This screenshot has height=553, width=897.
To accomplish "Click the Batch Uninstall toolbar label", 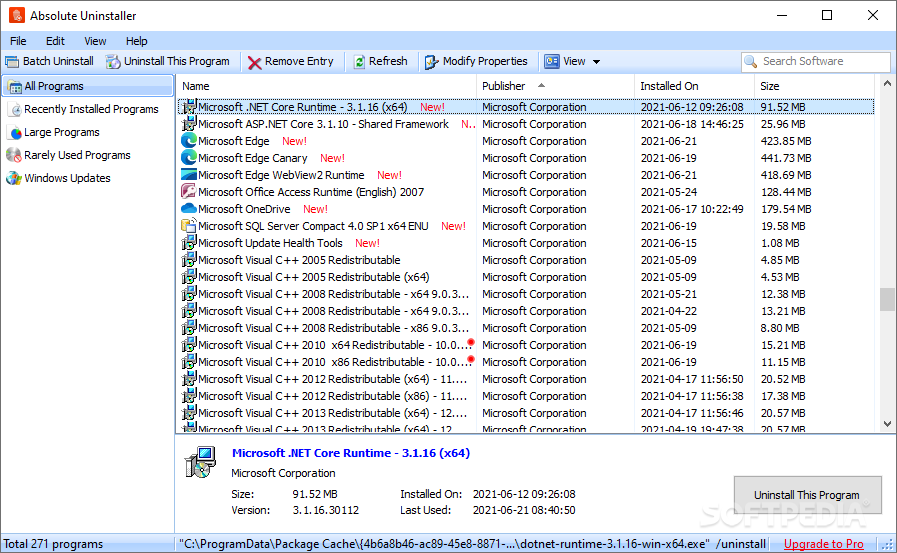I will coord(58,61).
